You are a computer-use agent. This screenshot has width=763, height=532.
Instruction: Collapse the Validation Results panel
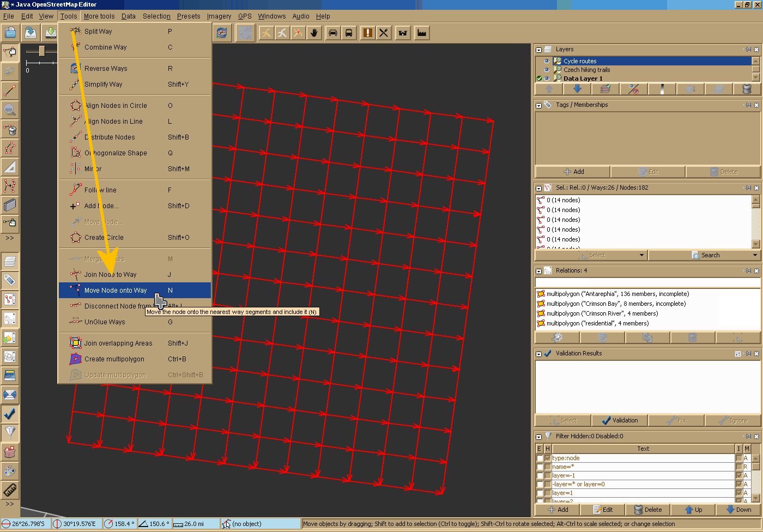click(538, 354)
